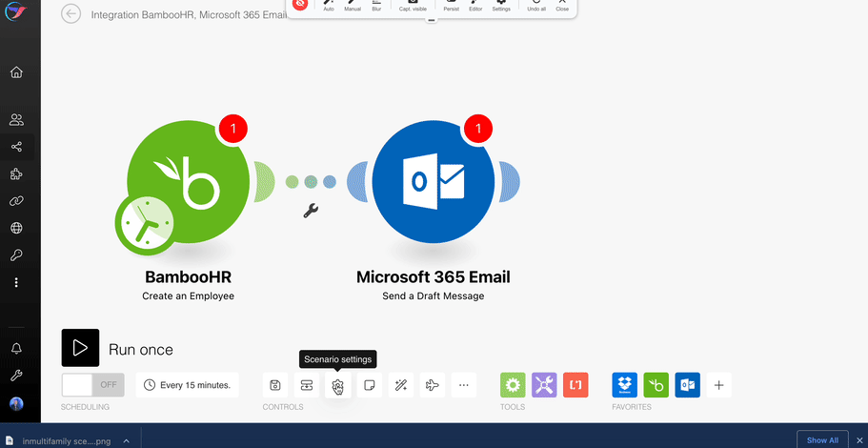Open Webhooks globe icon in sidebar
The height and width of the screenshot is (448, 868).
[x=16, y=228]
